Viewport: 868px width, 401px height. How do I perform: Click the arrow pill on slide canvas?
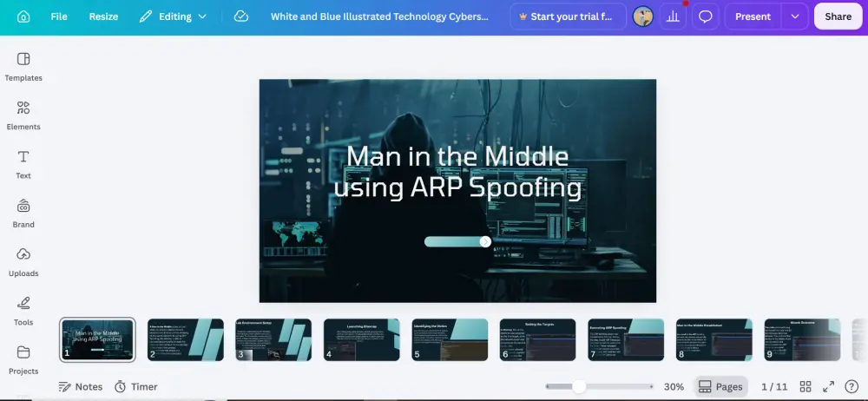(457, 241)
